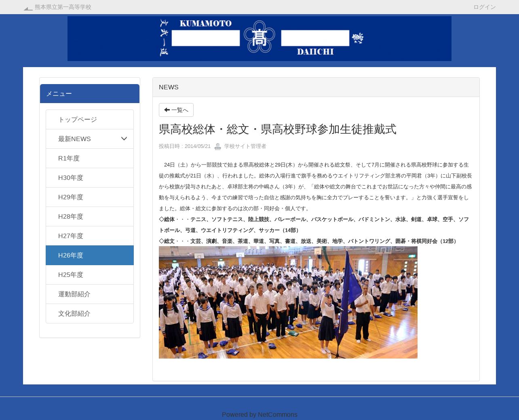
Task: Select R1年度 in the menu
Action: pyautogui.click(x=90, y=158)
